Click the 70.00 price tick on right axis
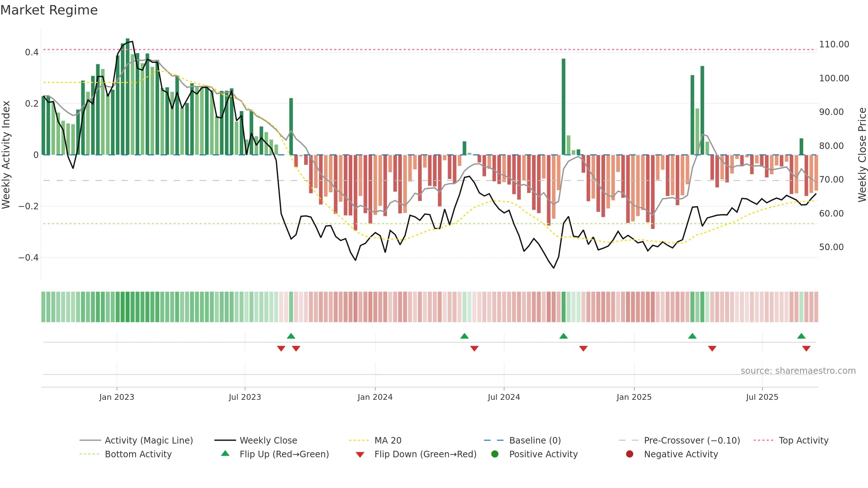Image resolution: width=868 pixels, height=488 pixels. 831,180
